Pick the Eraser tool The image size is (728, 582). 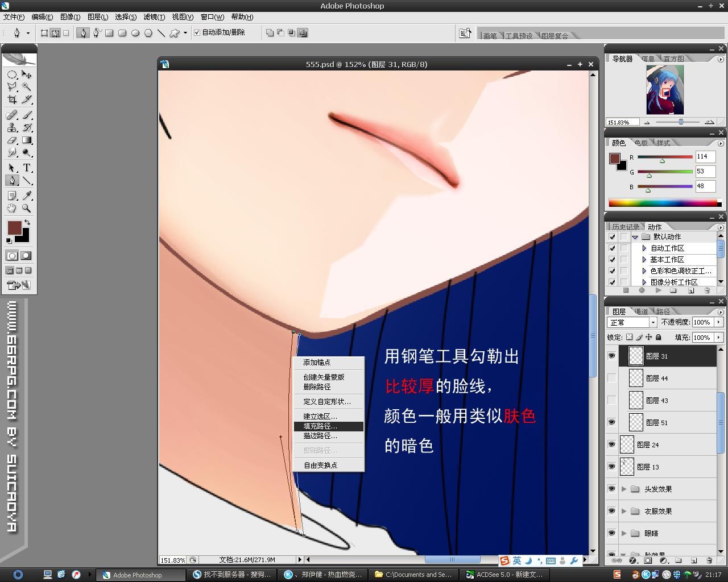click(12, 140)
